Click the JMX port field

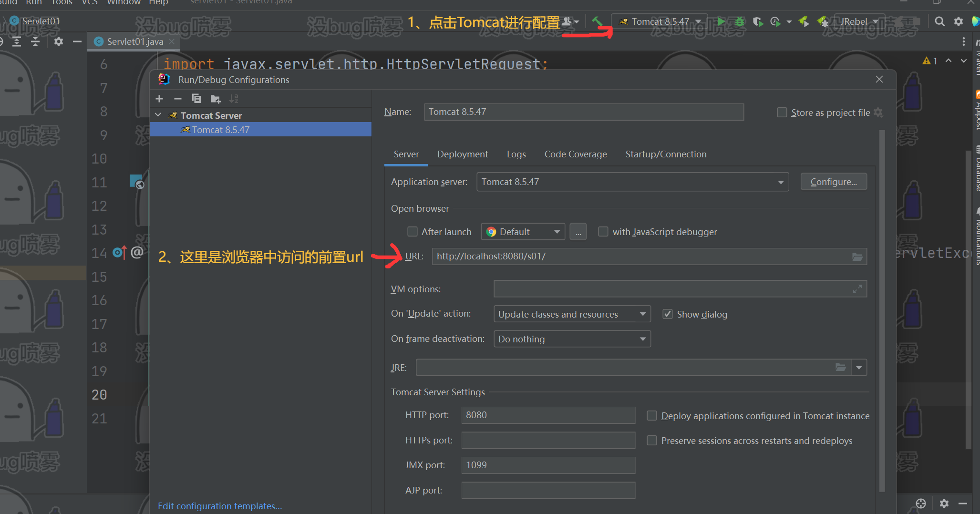[x=548, y=465]
